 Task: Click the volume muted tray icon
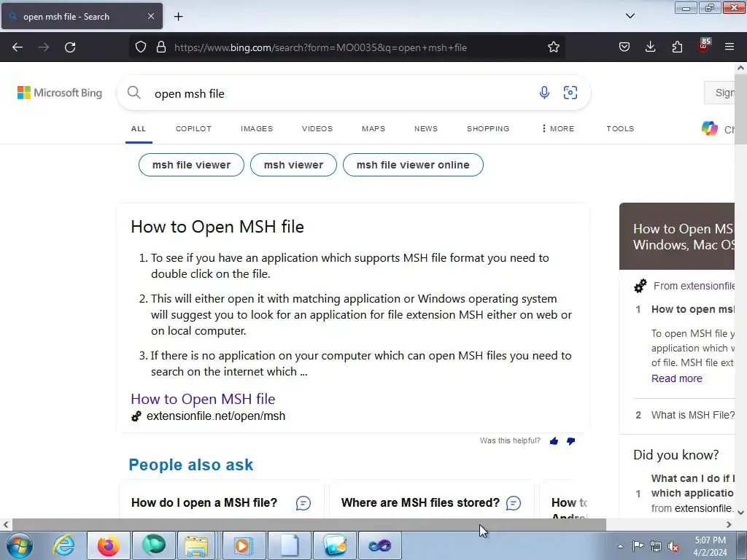[x=673, y=547]
